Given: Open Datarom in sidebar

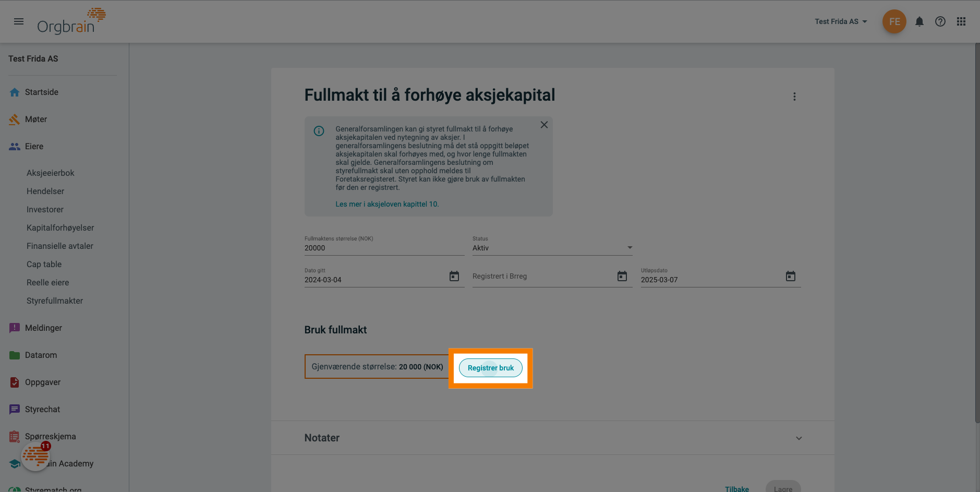Looking at the screenshot, I should tap(41, 355).
